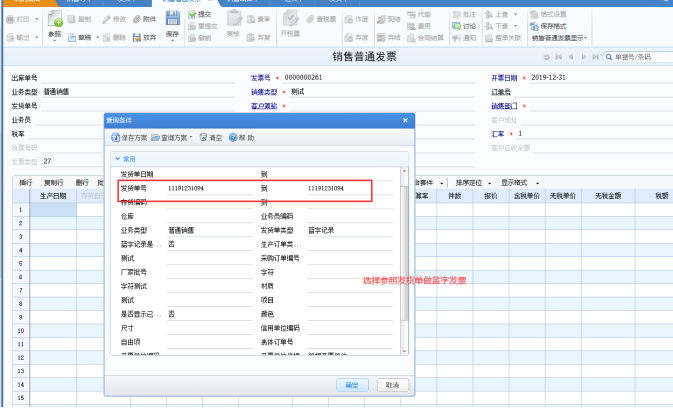Open 帮助 help in query dialog

tap(241, 138)
